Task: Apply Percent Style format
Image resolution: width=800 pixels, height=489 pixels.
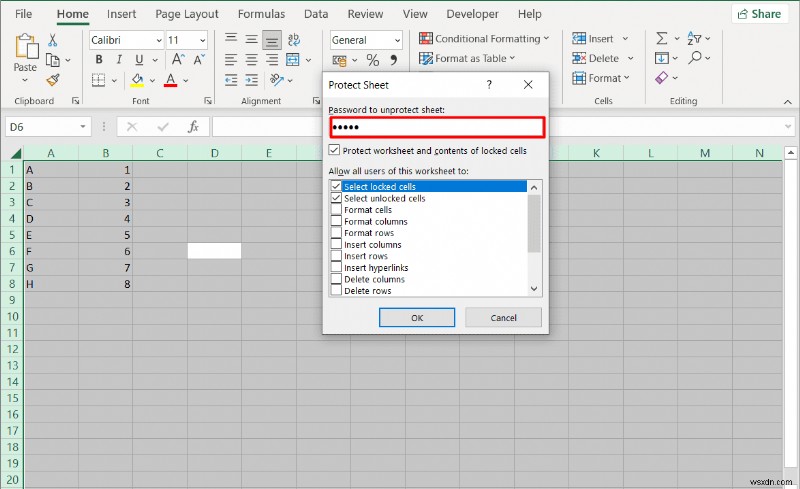Action: click(x=373, y=60)
